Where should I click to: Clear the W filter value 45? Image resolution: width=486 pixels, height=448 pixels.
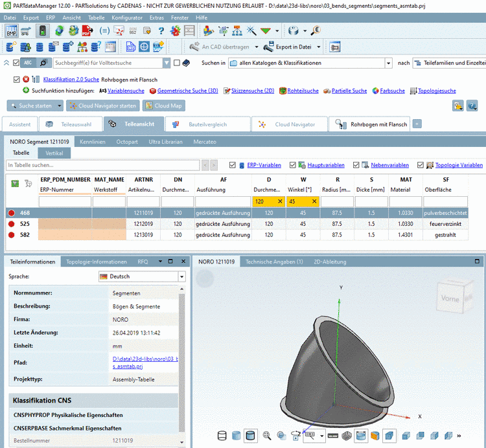coord(314,201)
